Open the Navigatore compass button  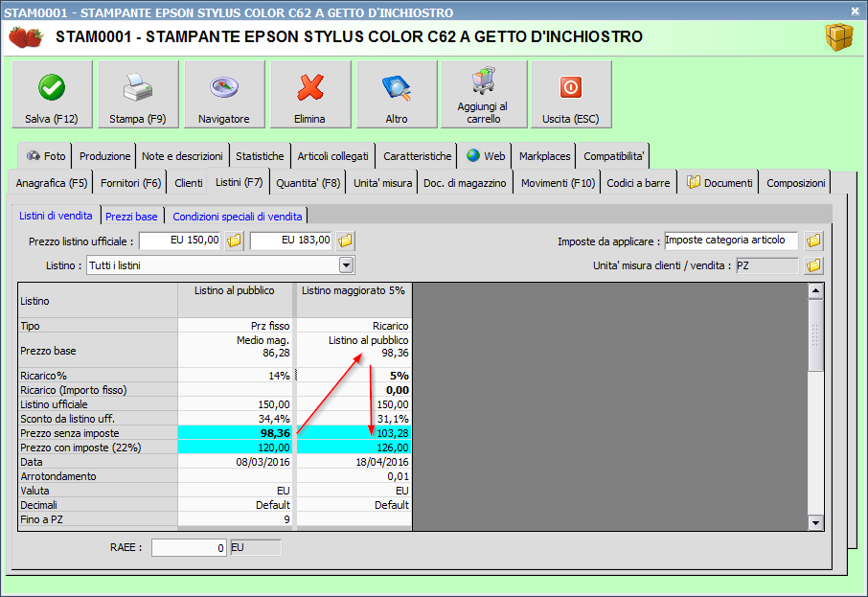tap(224, 94)
